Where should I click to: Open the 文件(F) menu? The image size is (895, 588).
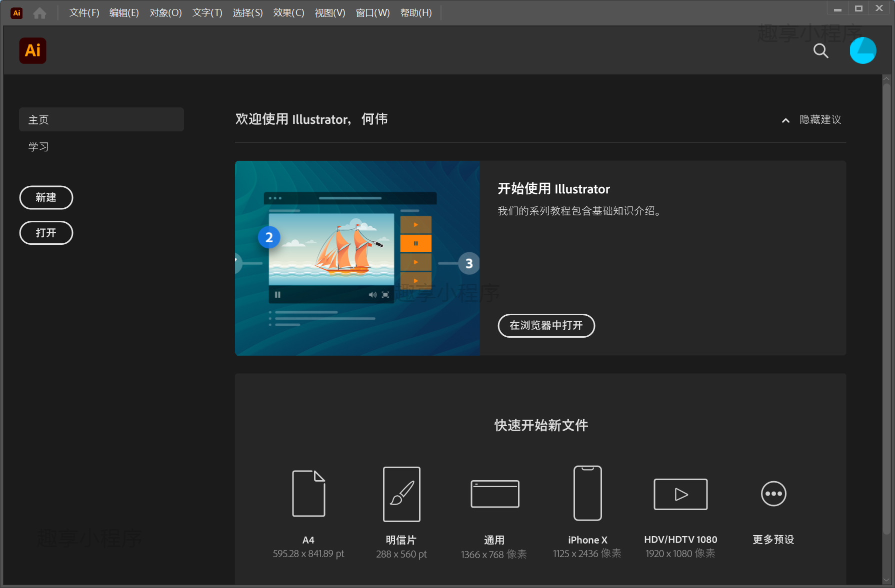pyautogui.click(x=84, y=13)
